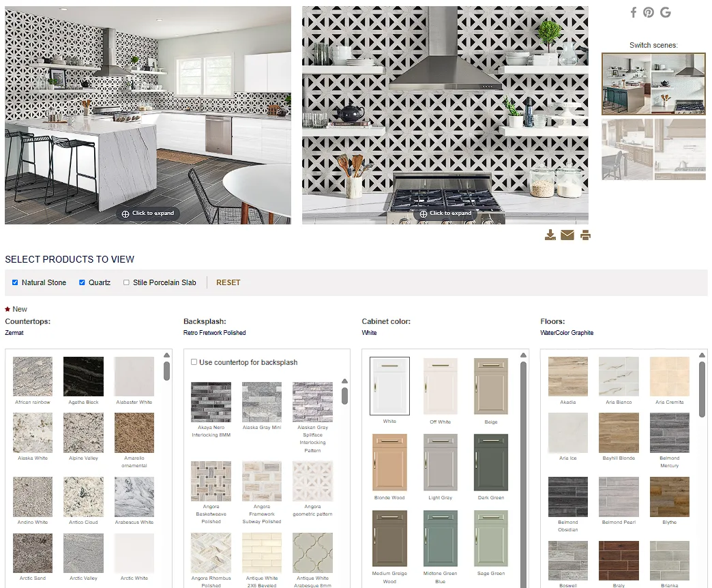Choose Alaska Gray Mini backsplash
Image resolution: width=712 pixels, height=588 pixels.
coord(262,402)
